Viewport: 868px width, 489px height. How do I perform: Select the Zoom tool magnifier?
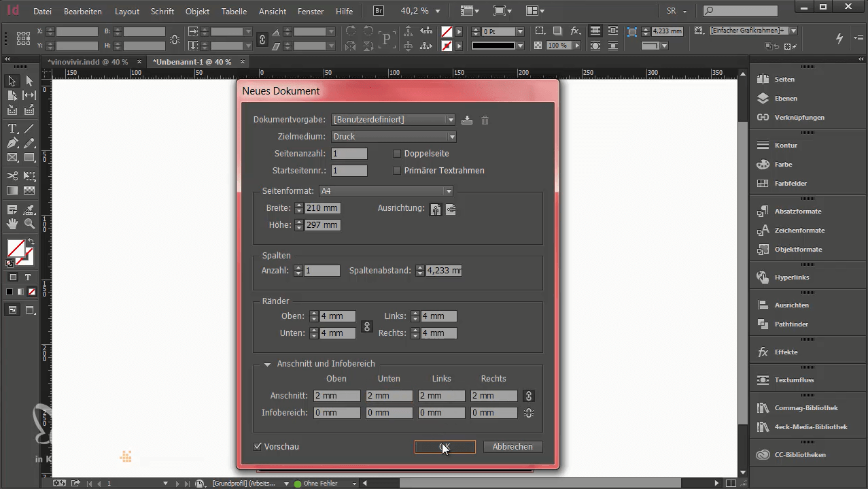[x=29, y=223]
